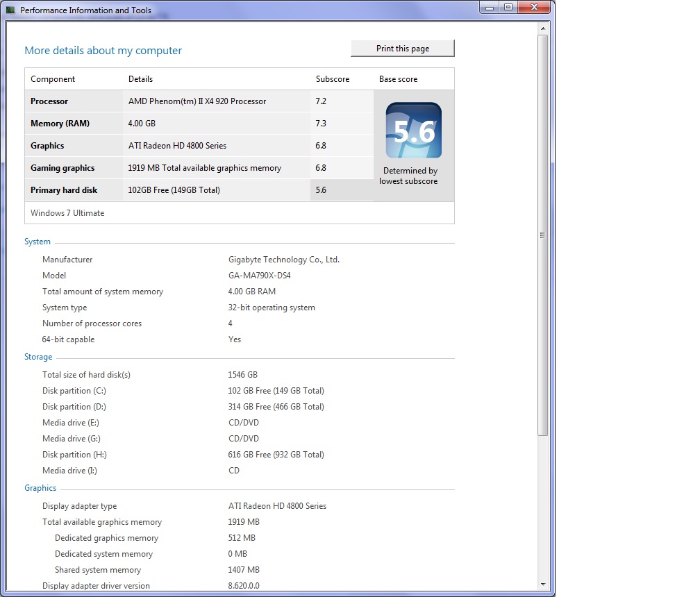This screenshot has width=700, height=597.
Task: Click the Print this page button
Action: (x=403, y=48)
